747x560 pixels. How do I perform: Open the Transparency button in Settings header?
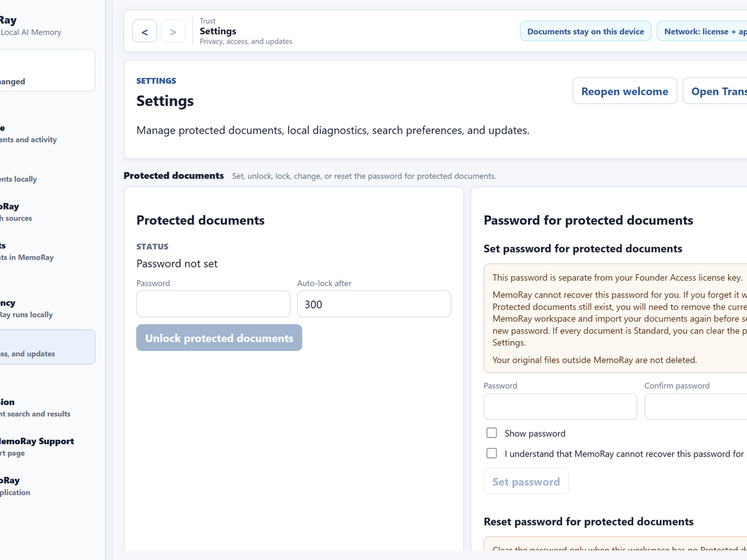(716, 91)
